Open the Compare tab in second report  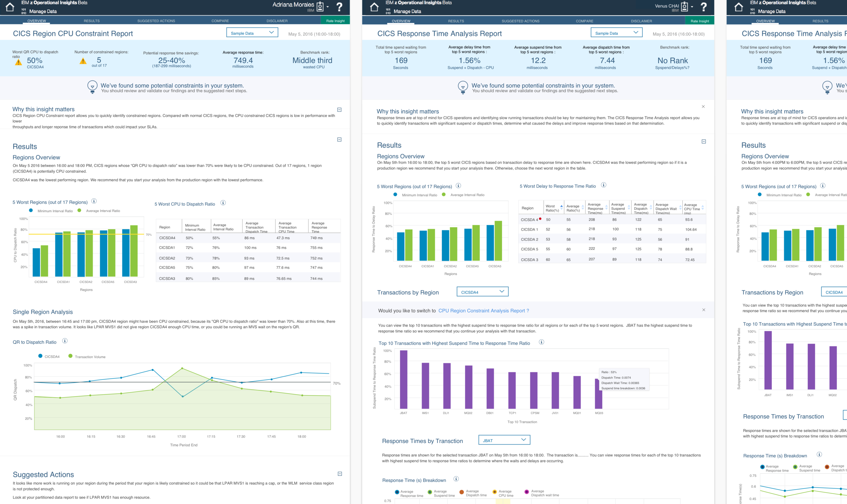click(584, 21)
